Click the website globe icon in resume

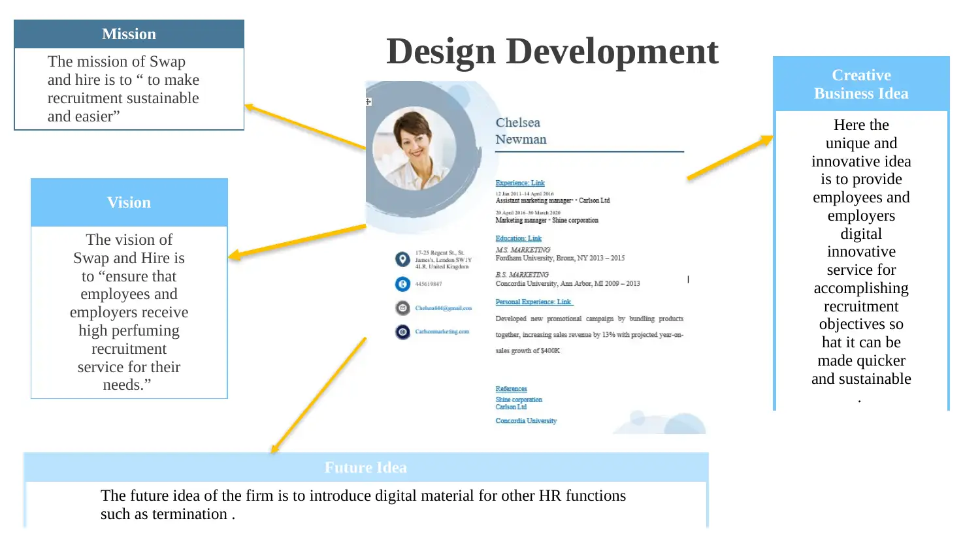[402, 332]
